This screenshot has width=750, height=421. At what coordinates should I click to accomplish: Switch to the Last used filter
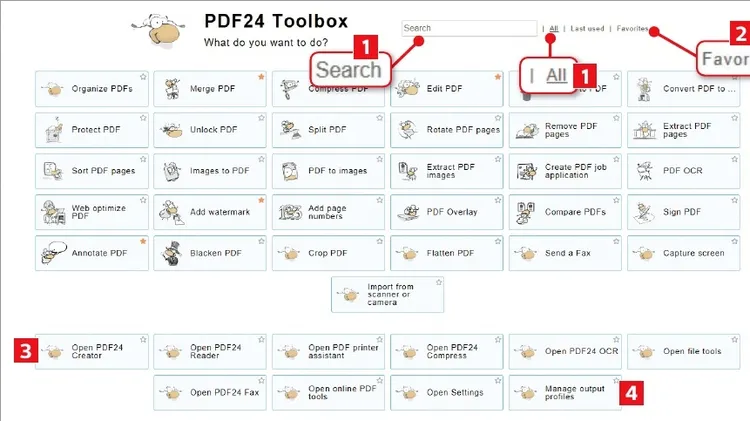click(587, 29)
